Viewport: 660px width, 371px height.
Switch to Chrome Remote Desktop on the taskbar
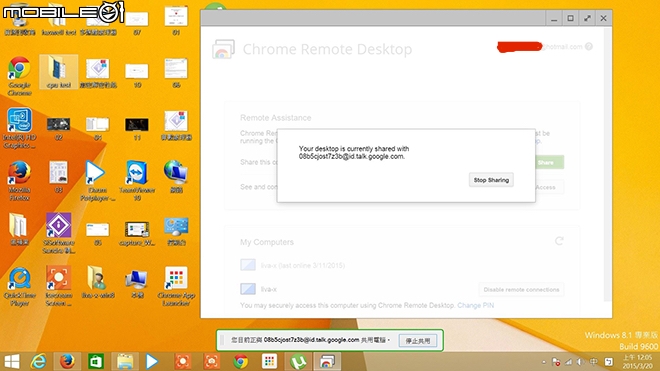[x=327, y=361]
